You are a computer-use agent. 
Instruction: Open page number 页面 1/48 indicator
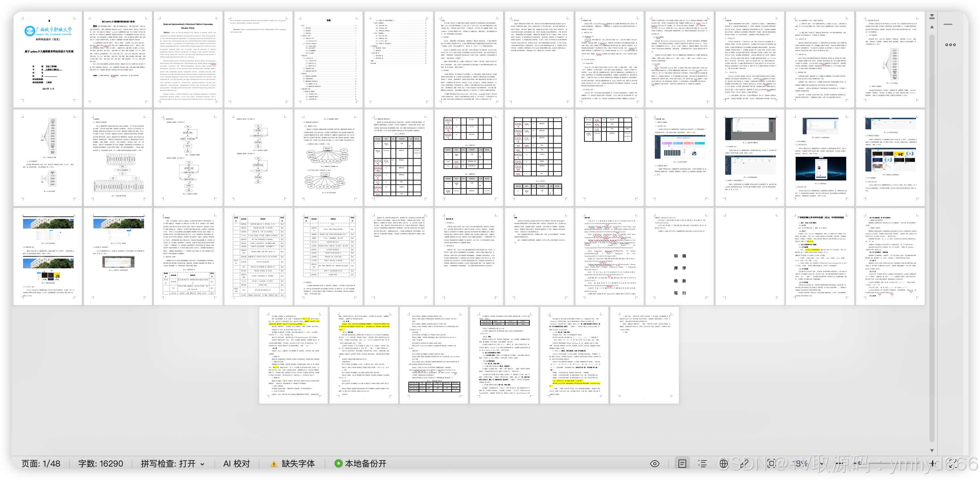pyautogui.click(x=41, y=464)
